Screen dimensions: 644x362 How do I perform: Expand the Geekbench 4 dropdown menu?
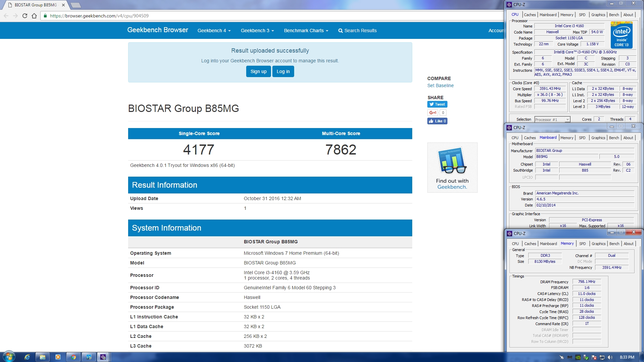214,31
